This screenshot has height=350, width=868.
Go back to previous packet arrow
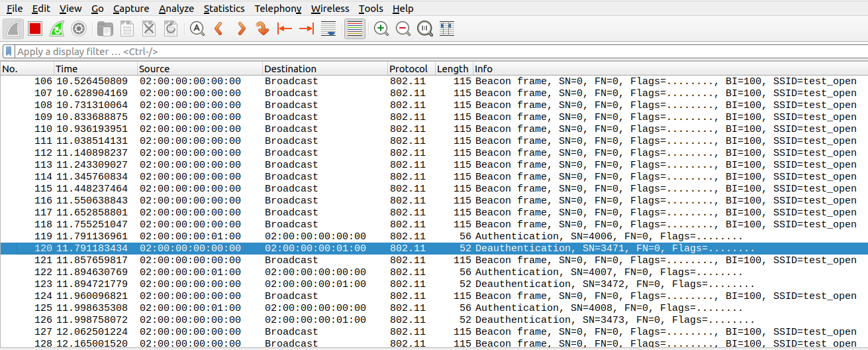coord(218,29)
